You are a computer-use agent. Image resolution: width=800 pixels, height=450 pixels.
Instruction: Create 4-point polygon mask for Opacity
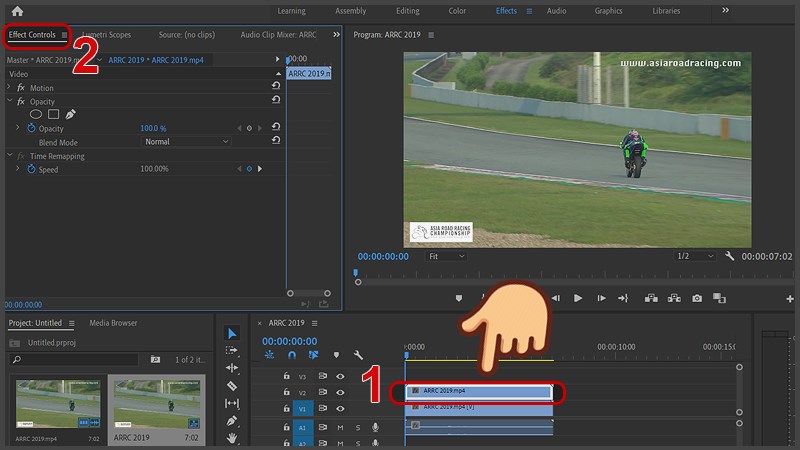pyautogui.click(x=54, y=114)
